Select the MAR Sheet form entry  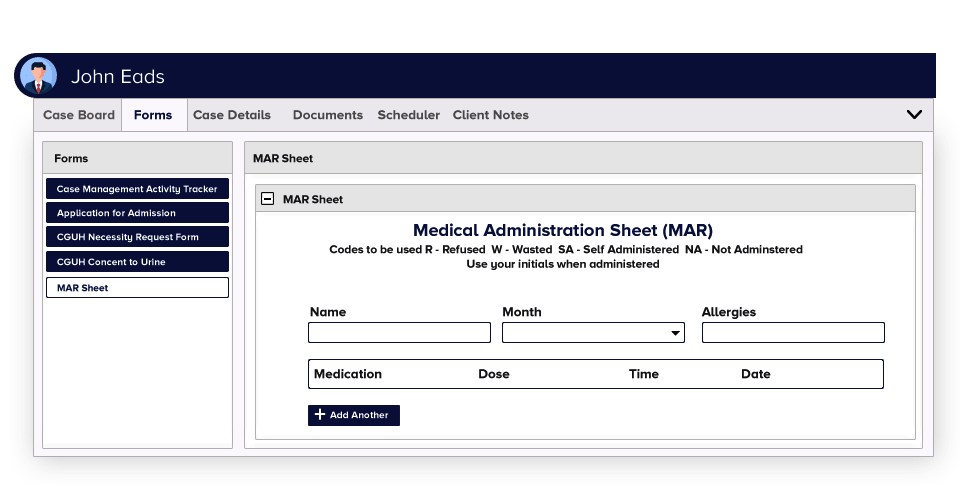click(x=137, y=288)
